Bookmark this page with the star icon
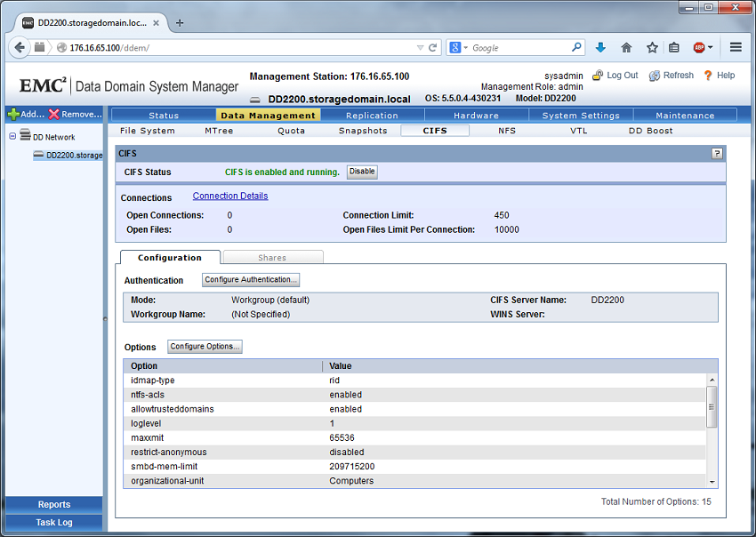Viewport: 756px width, 537px height. (652, 47)
